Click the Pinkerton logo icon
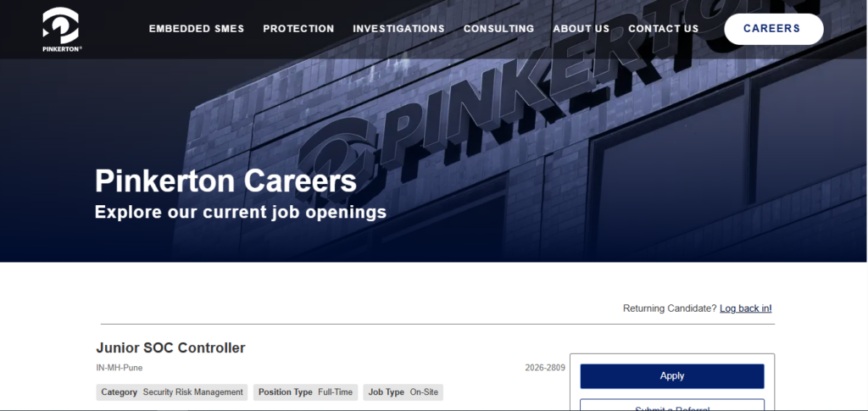Image resolution: width=868 pixels, height=411 pixels. (x=61, y=30)
